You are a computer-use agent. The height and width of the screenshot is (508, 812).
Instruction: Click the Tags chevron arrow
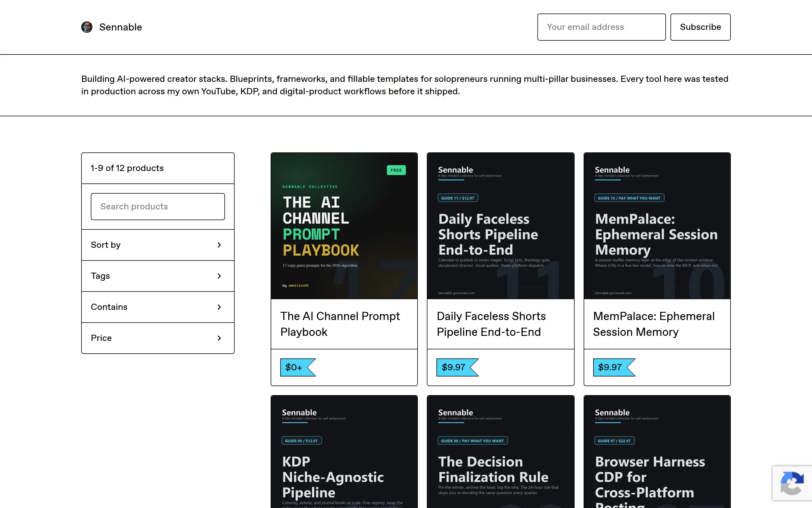click(x=219, y=276)
